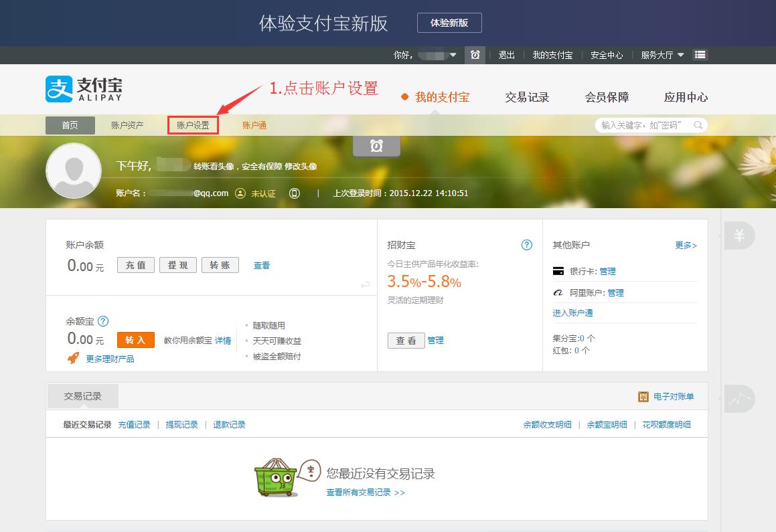Click the 电子对账单 statement icon
The width and height of the screenshot is (776, 532).
pyautogui.click(x=643, y=397)
